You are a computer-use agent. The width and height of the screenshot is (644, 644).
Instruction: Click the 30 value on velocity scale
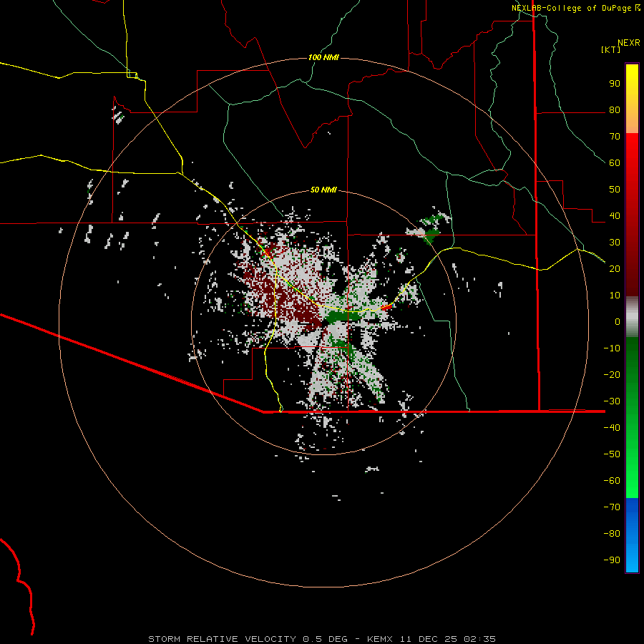pyautogui.click(x=615, y=243)
